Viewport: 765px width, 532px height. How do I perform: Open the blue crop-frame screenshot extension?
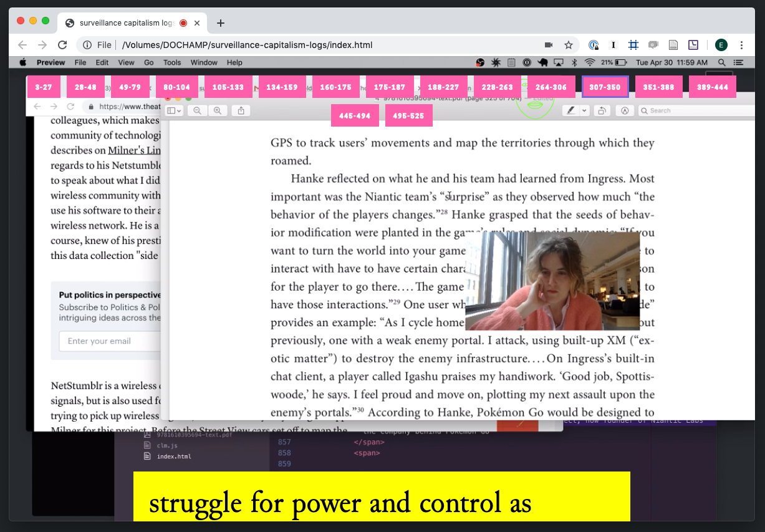(633, 45)
